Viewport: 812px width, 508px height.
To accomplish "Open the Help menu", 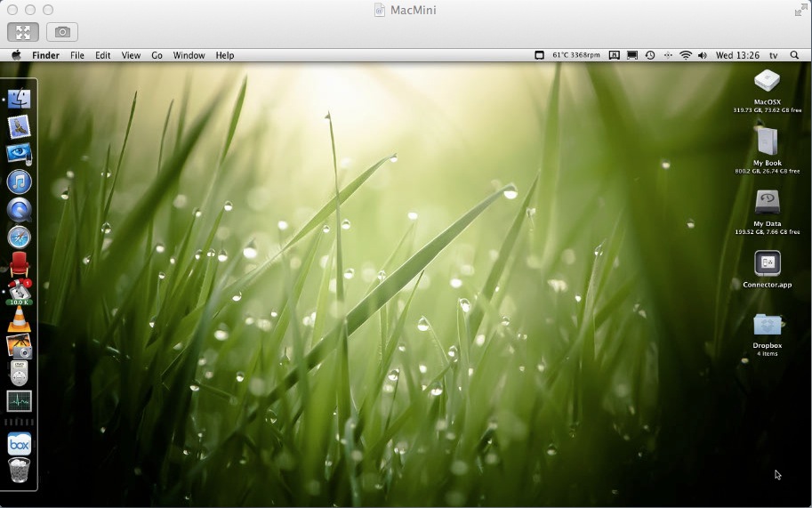I will point(225,55).
